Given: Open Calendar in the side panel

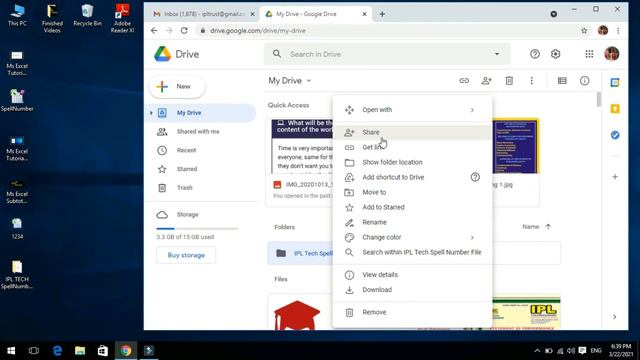Looking at the screenshot, I should (x=615, y=83).
